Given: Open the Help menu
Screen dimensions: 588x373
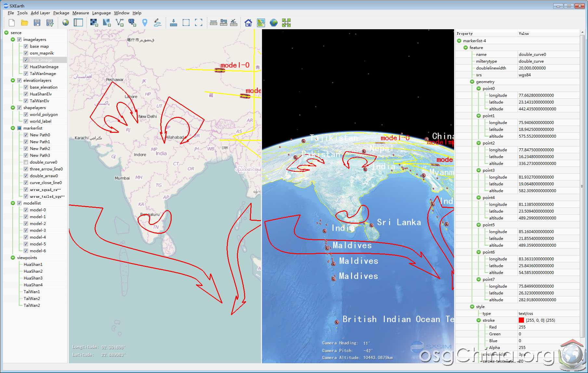Looking at the screenshot, I should 137,13.
